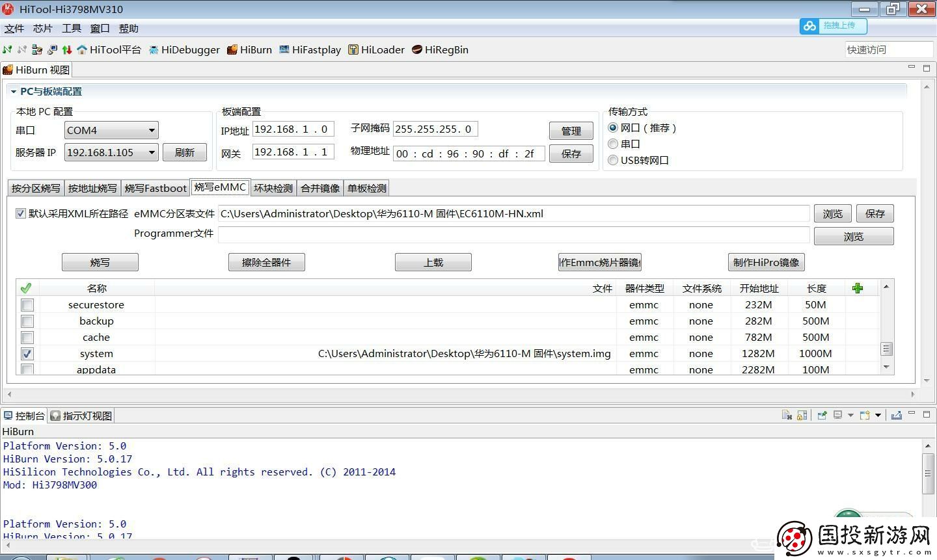Launch the HiRegBin tool
This screenshot has height=560, width=937.
tap(440, 49)
